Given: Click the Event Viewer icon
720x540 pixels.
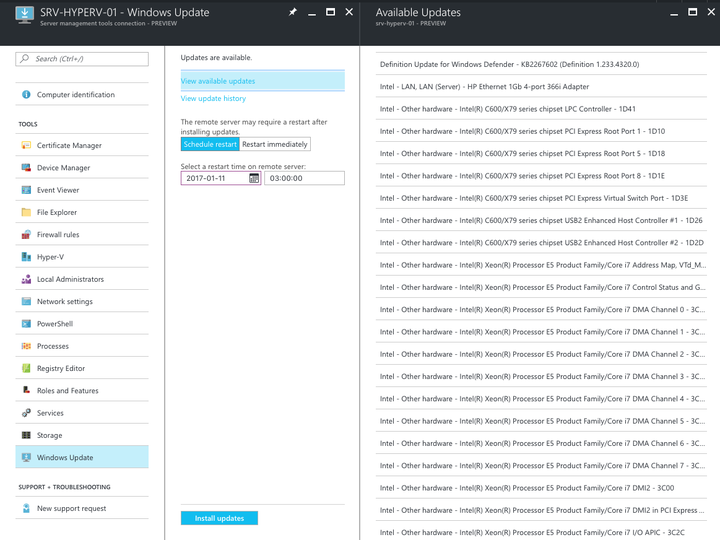Looking at the screenshot, I should tap(26, 190).
